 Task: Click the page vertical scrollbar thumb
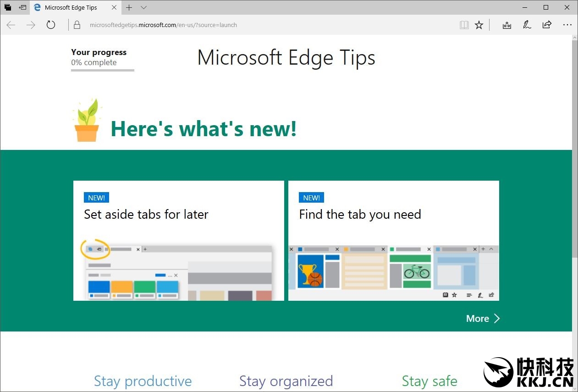[x=575, y=149]
